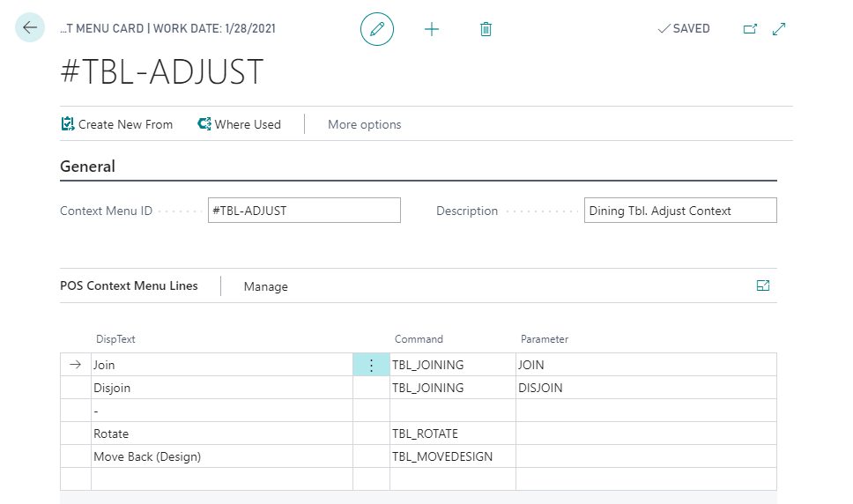This screenshot has height=504, width=853.
Task: Expand POS Context Menu Lines part
Action: (763, 285)
